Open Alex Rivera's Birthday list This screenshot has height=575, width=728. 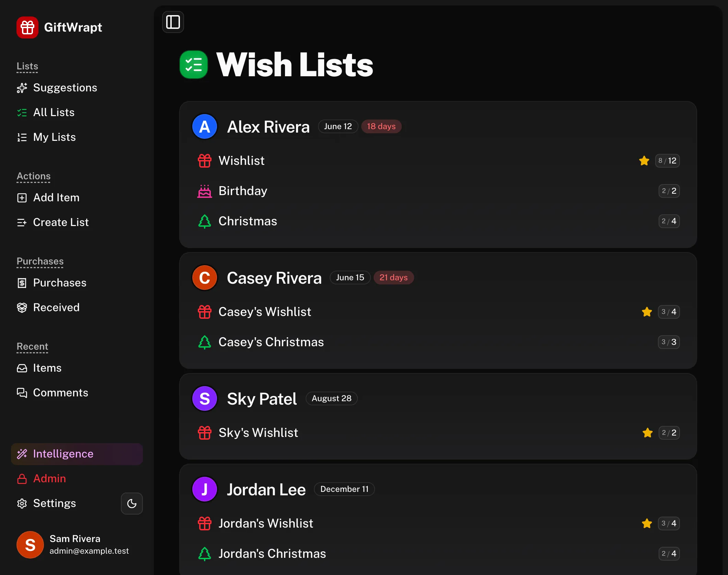tap(438, 191)
